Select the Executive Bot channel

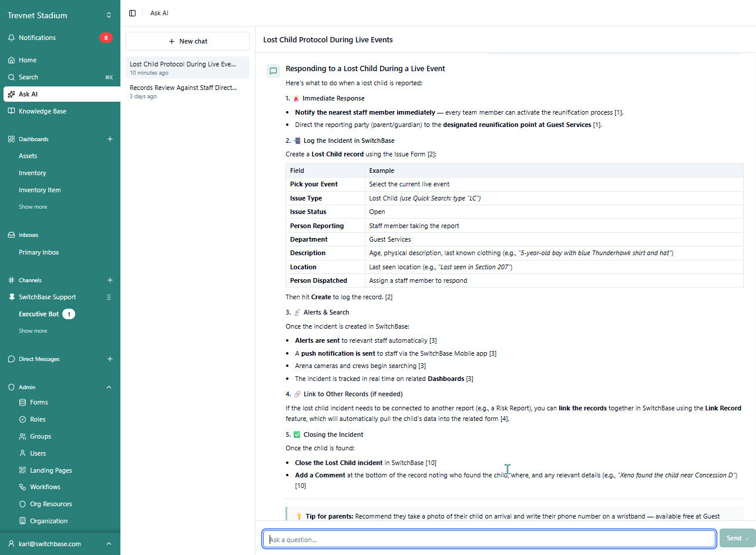39,314
